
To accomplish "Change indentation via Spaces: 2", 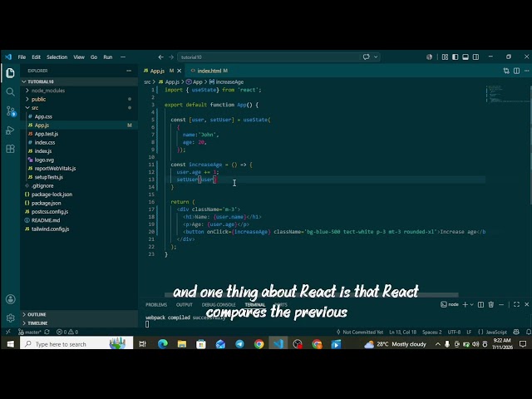I will [x=432, y=332].
